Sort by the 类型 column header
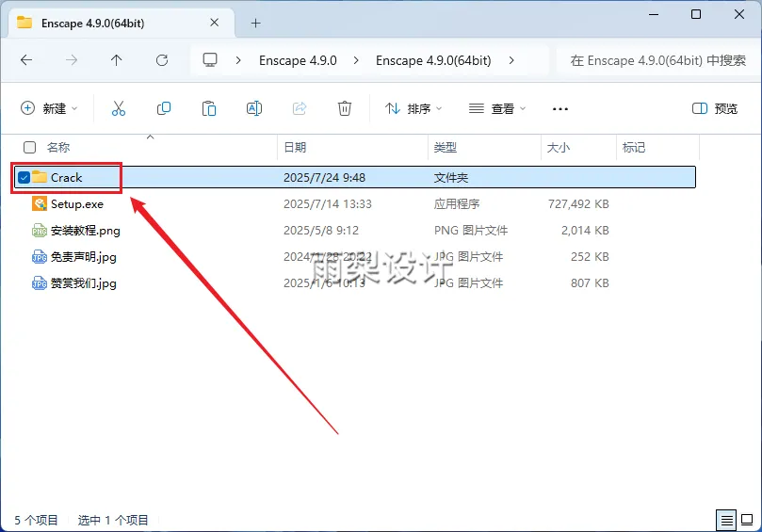This screenshot has width=762, height=532. pos(446,147)
